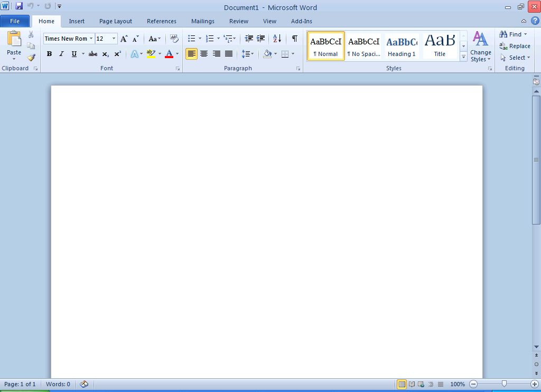Toggle Italic formatting
The height and width of the screenshot is (392, 541).
pos(61,54)
